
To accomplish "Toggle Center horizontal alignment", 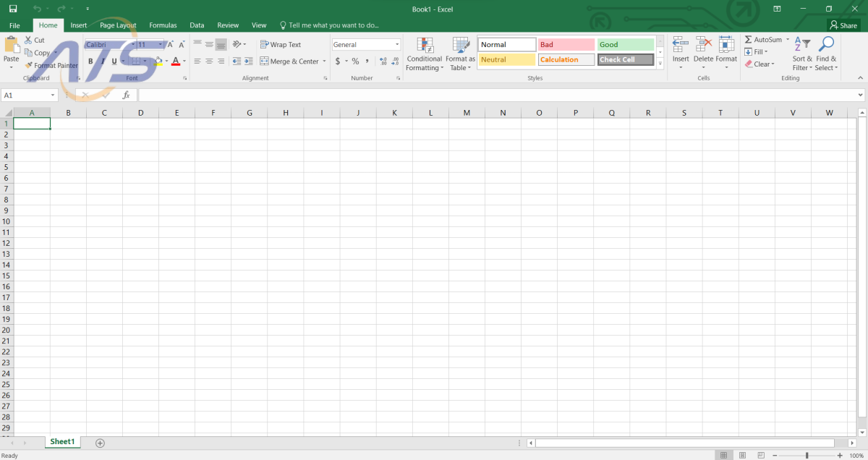I will click(209, 61).
